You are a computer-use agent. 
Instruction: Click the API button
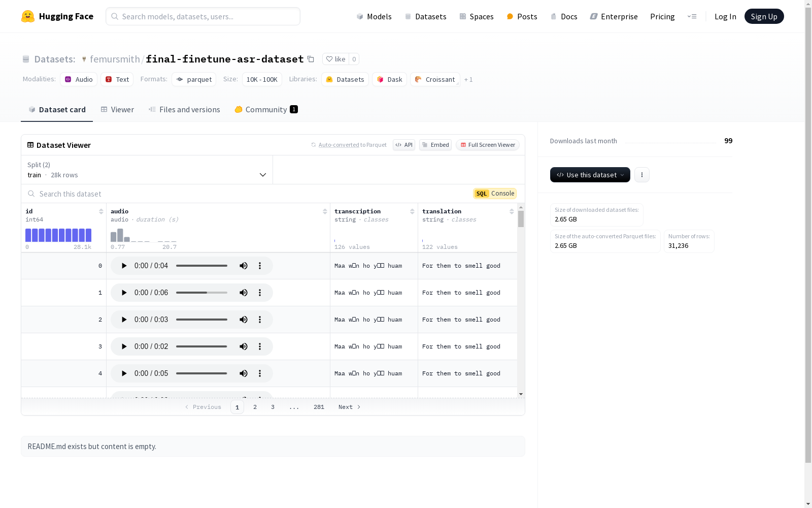pos(404,145)
